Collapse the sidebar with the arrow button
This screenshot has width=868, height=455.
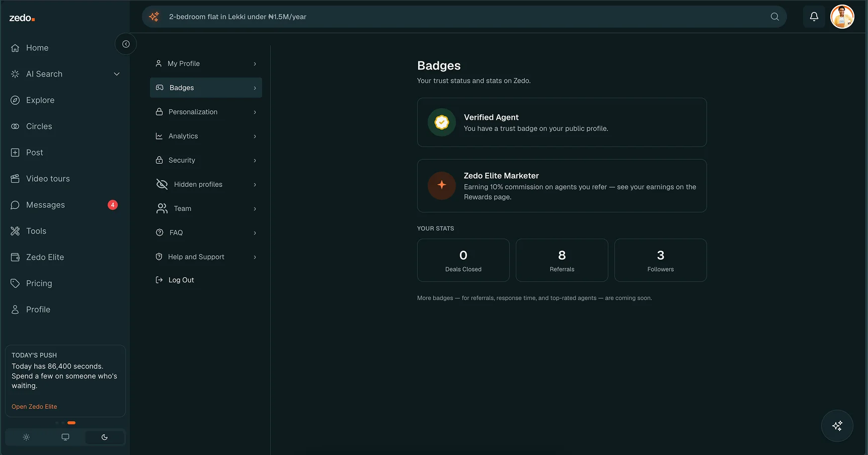pyautogui.click(x=126, y=44)
